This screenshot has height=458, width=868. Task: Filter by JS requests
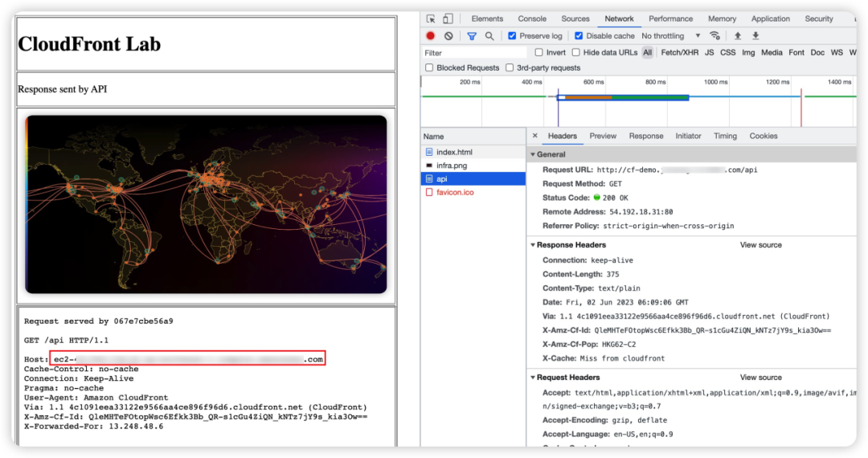tap(709, 52)
